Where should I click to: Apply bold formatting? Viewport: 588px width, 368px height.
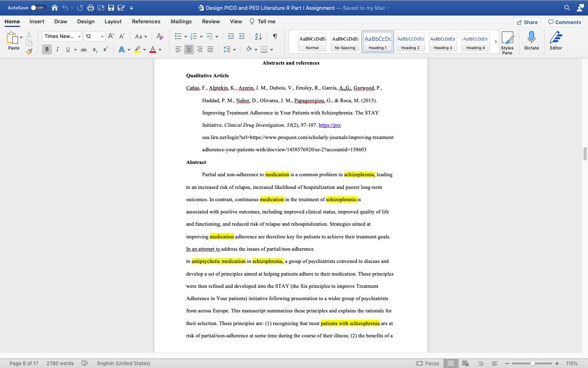coord(47,49)
